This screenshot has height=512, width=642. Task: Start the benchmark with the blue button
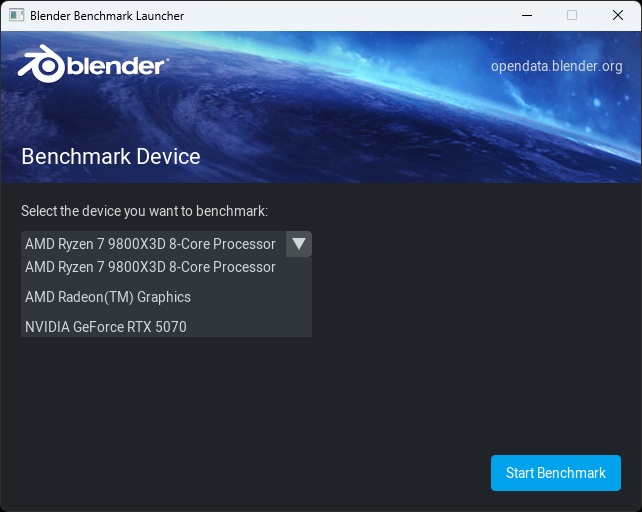coord(556,473)
